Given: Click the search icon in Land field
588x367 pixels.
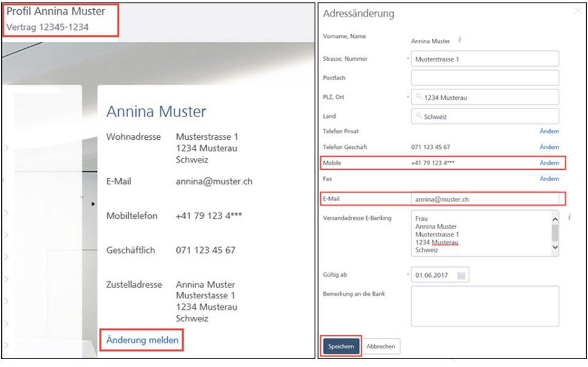Looking at the screenshot, I should click(x=419, y=116).
